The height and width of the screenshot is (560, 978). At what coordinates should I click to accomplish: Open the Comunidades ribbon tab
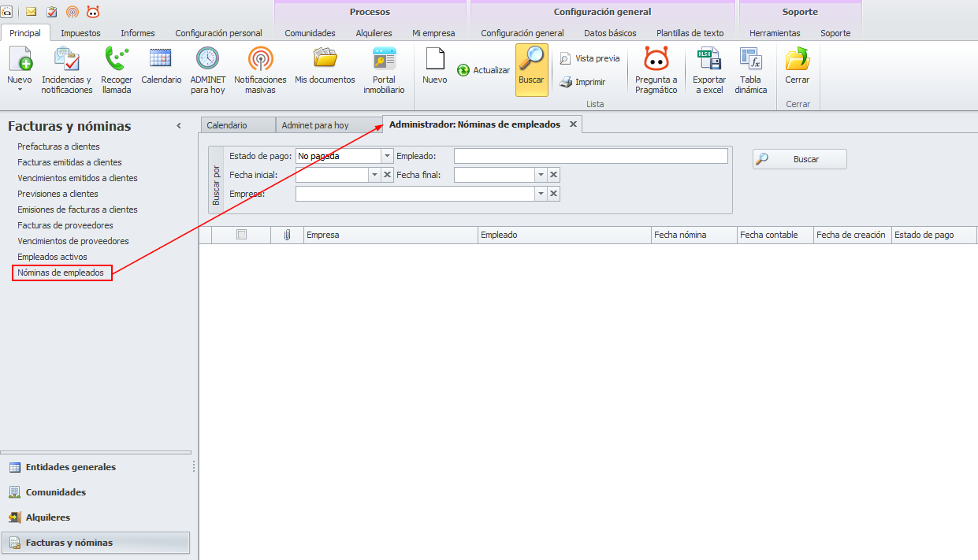[x=310, y=33]
